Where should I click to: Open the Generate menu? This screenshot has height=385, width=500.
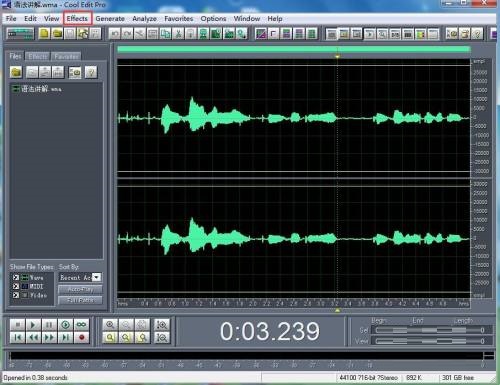point(110,19)
